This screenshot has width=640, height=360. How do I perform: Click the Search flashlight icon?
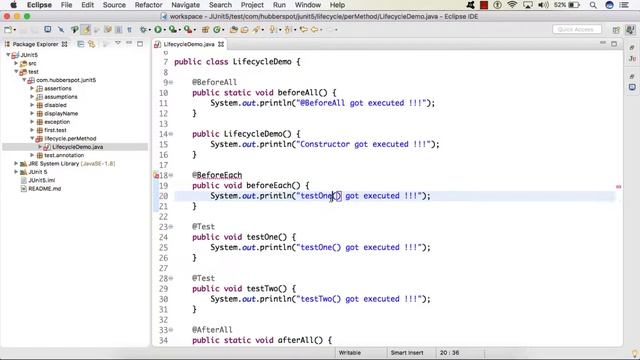click(256, 29)
